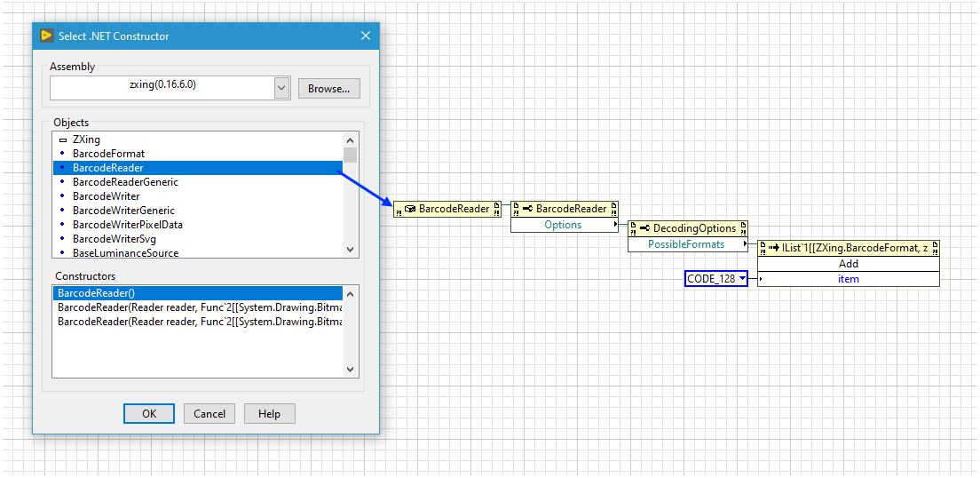Click the IList invoke node header
This screenshot has width=980, height=478.
point(848,249)
